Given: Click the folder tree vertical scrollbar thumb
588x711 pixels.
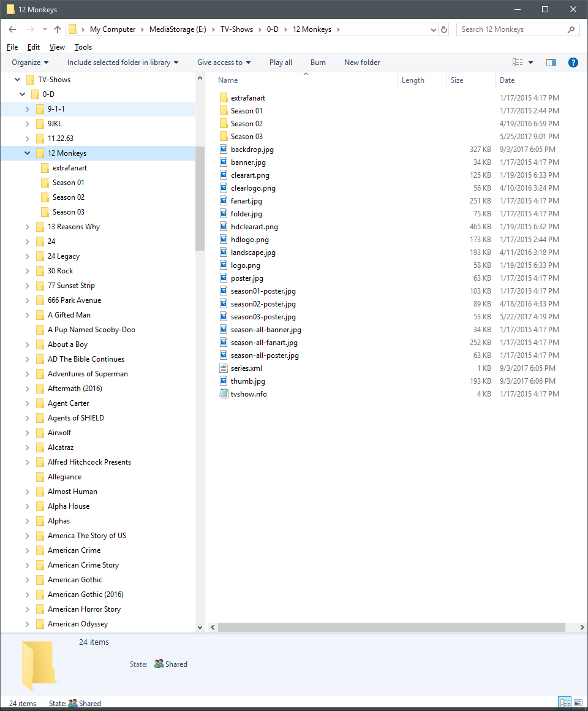Looking at the screenshot, I should tap(200, 198).
